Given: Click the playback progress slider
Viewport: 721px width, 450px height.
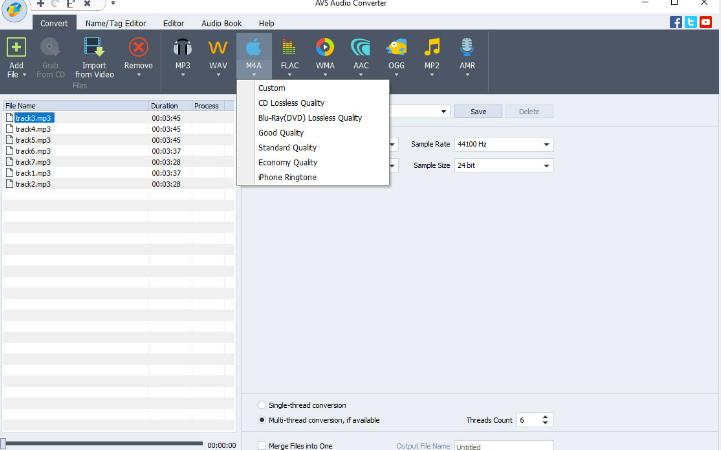Looking at the screenshot, I should pos(100,443).
